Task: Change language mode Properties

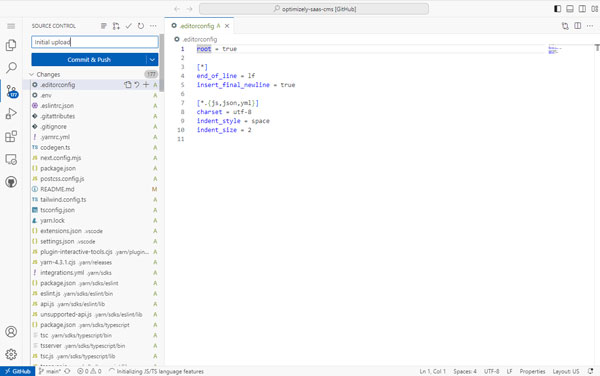Action: (532, 371)
